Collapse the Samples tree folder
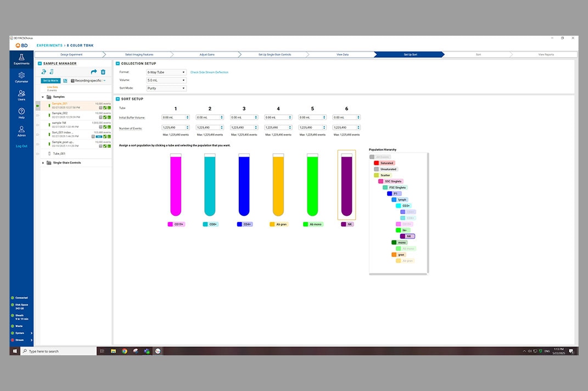 click(x=43, y=97)
